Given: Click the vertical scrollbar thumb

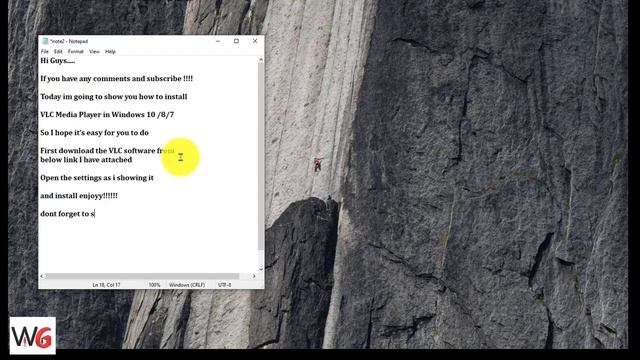Looking at the screenshot, I should click(261, 156).
